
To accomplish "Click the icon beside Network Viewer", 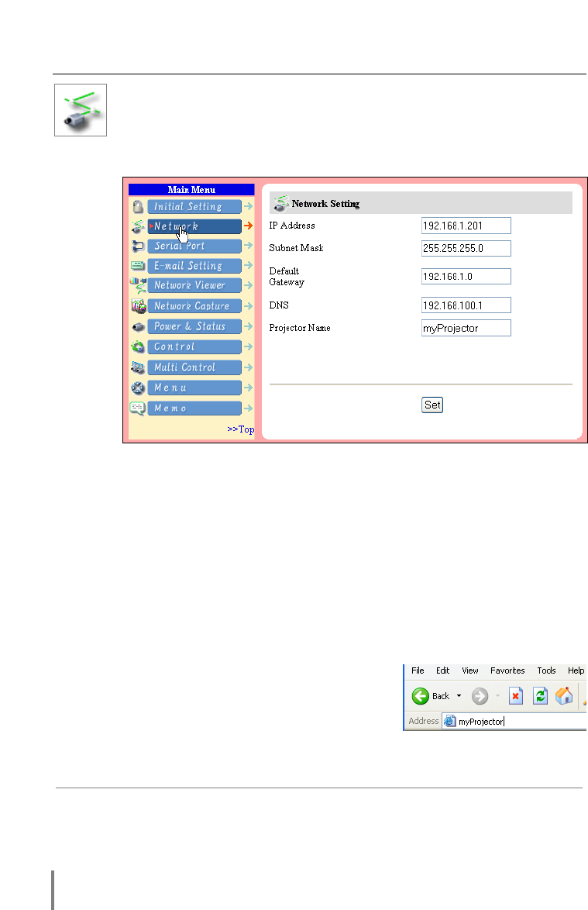I will (x=138, y=285).
